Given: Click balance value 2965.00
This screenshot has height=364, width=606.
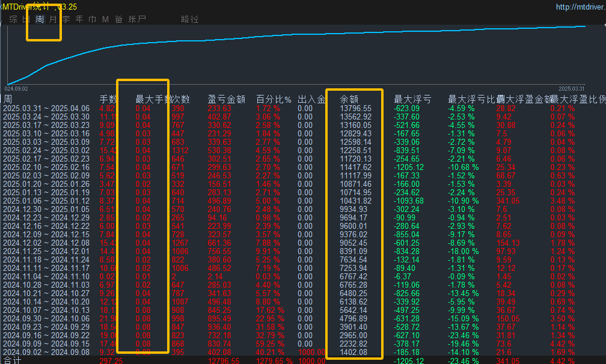Looking at the screenshot, I should click(x=353, y=335).
